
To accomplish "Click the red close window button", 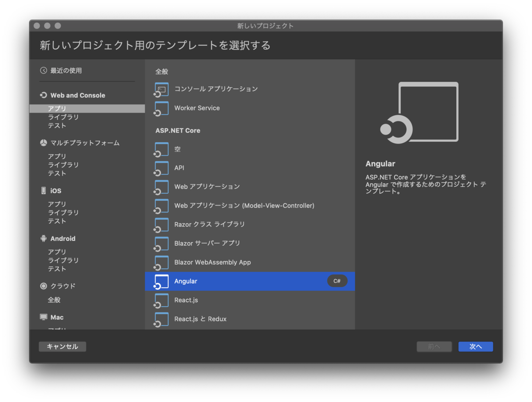I will coord(37,26).
